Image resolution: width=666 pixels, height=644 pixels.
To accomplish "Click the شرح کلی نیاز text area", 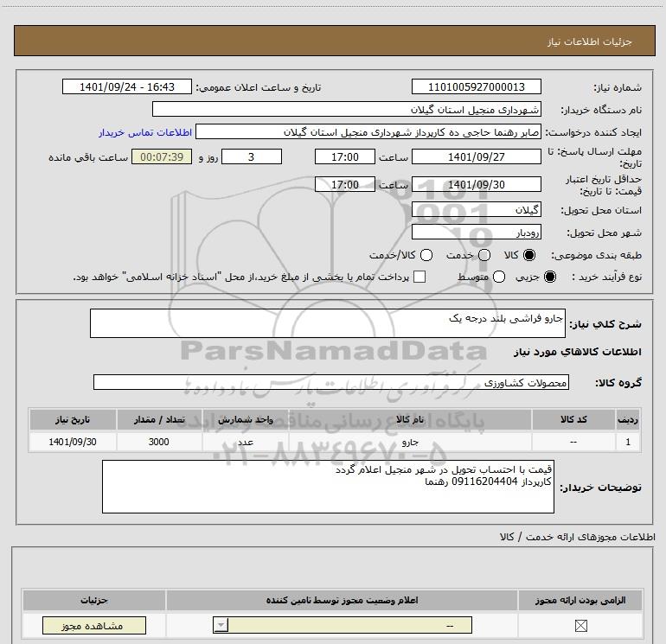I will tap(328, 323).
